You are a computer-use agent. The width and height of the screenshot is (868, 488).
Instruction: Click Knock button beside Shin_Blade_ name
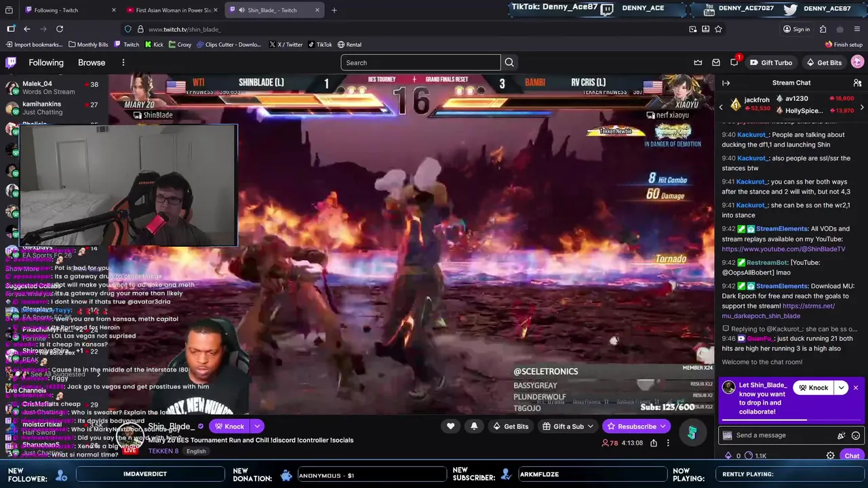(x=229, y=426)
